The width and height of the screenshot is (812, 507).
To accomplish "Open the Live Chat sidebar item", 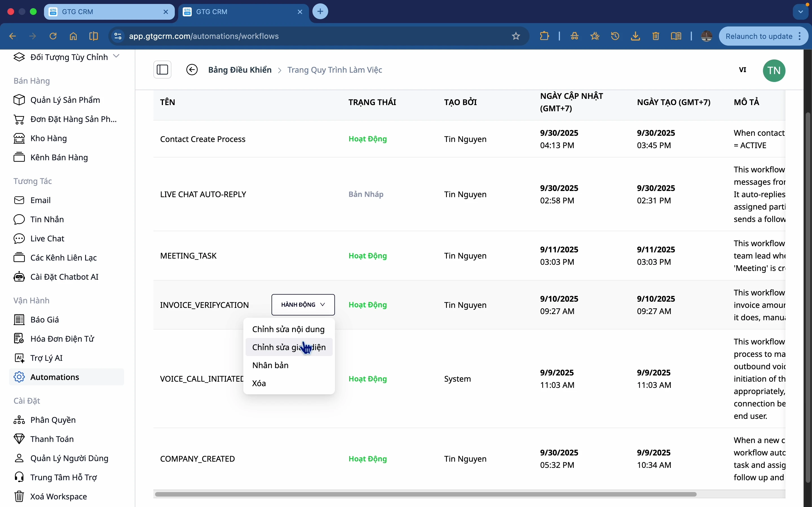I will pyautogui.click(x=47, y=238).
